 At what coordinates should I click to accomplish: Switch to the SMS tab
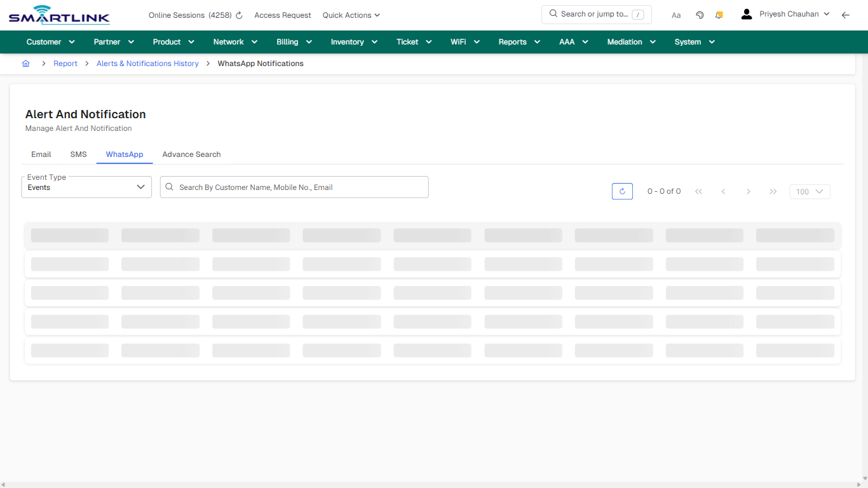[78, 154]
